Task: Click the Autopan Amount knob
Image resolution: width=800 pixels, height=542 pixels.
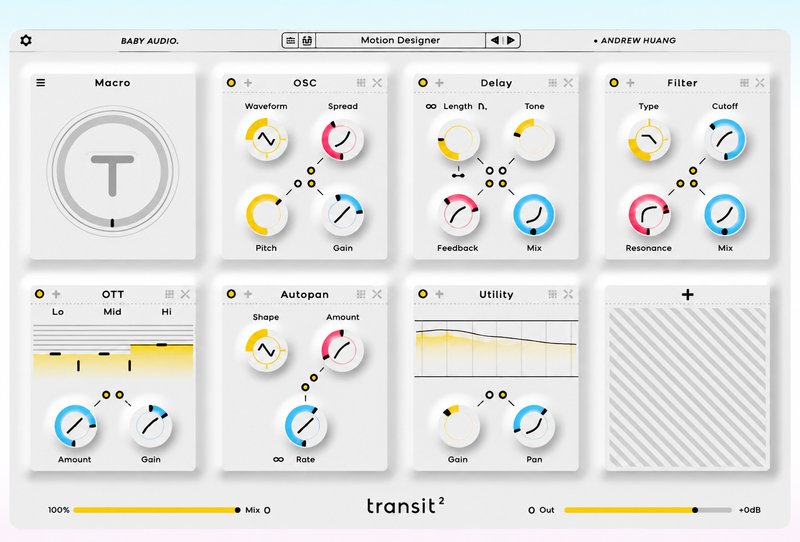Action: point(342,350)
